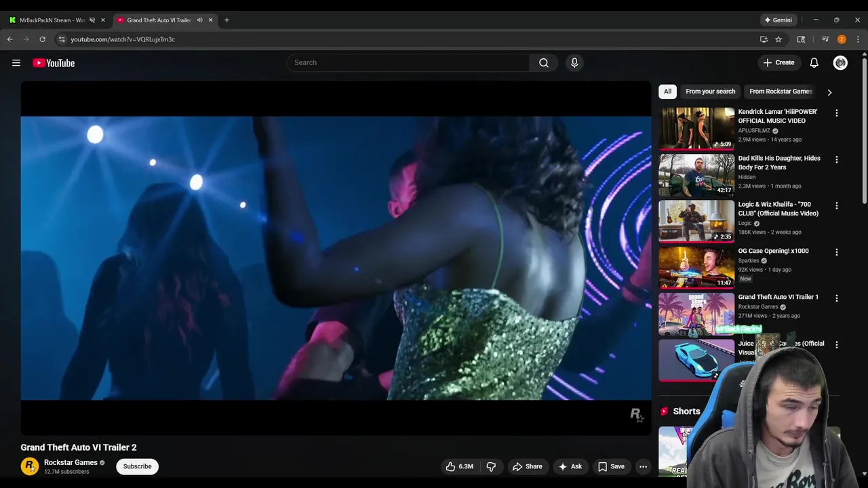This screenshot has height=488, width=868.
Task: Ask about this video
Action: point(570,466)
